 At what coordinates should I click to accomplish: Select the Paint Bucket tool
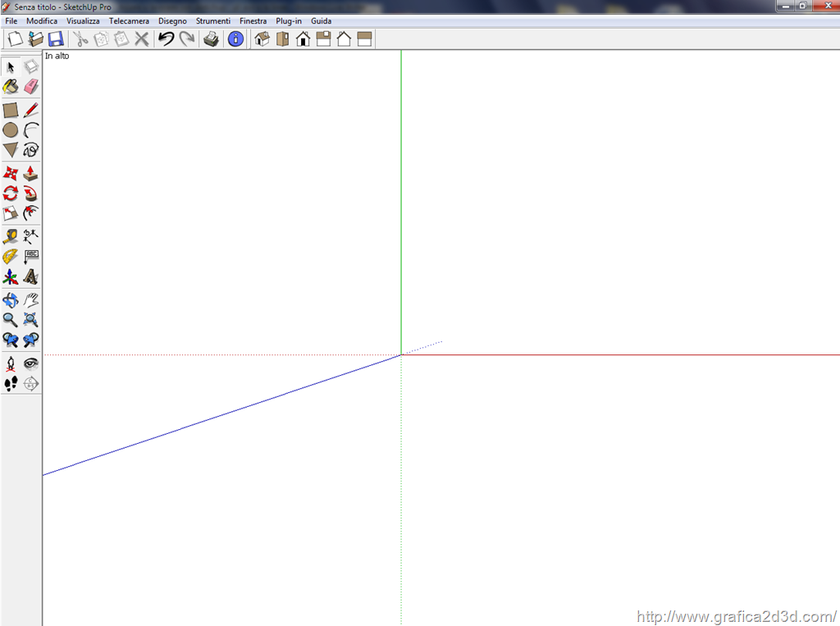point(11,87)
